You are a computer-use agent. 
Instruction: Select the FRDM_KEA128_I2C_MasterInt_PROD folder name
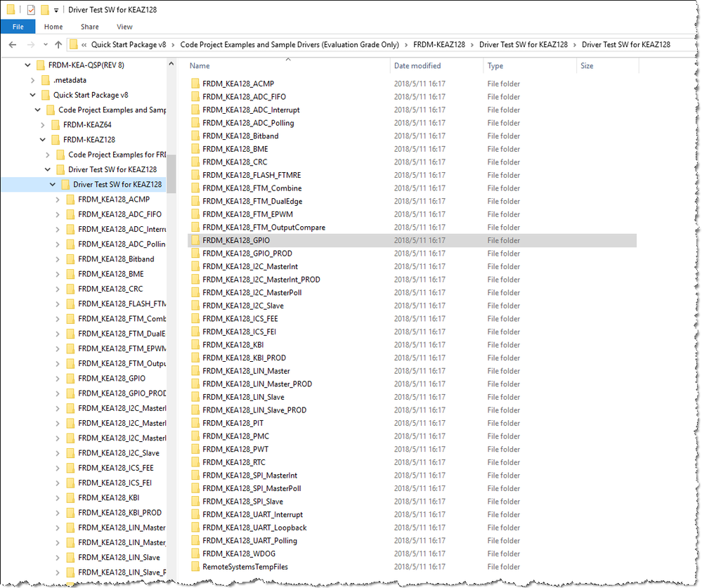261,279
